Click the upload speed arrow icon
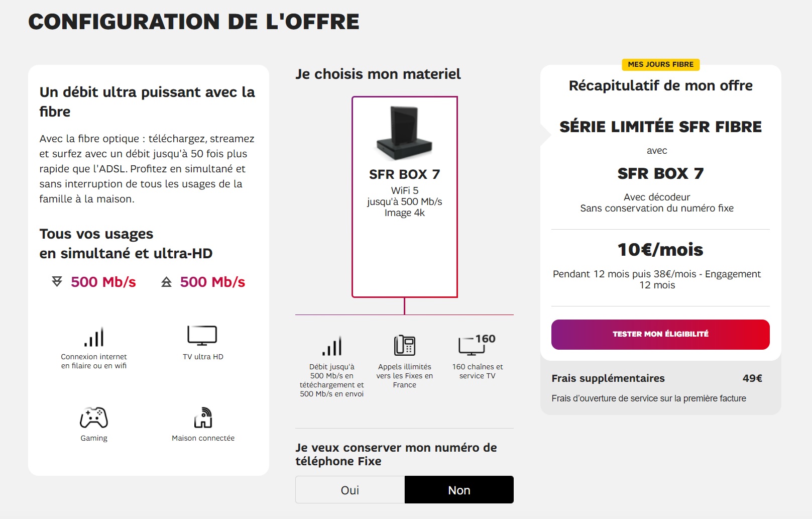This screenshot has width=812, height=519. pos(166,282)
